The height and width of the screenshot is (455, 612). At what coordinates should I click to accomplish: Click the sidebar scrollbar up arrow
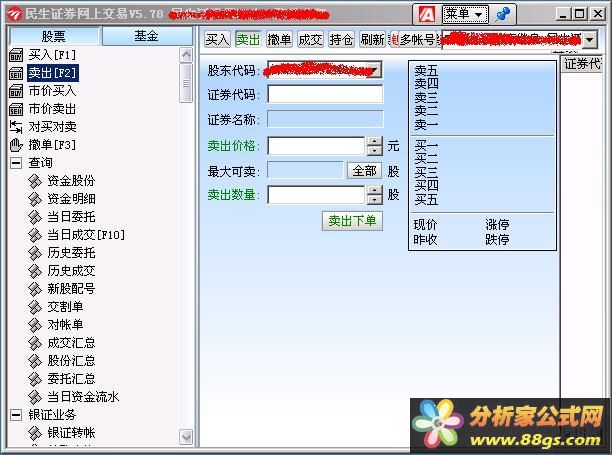186,55
